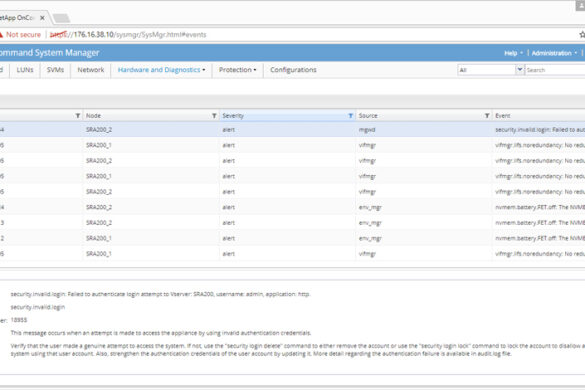Click into the Search field
Screen dimensions: 585x390
click(555, 70)
